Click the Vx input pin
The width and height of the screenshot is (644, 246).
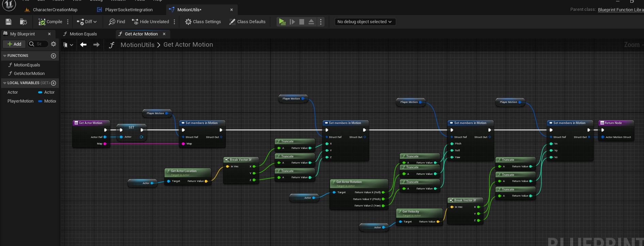[551, 144]
